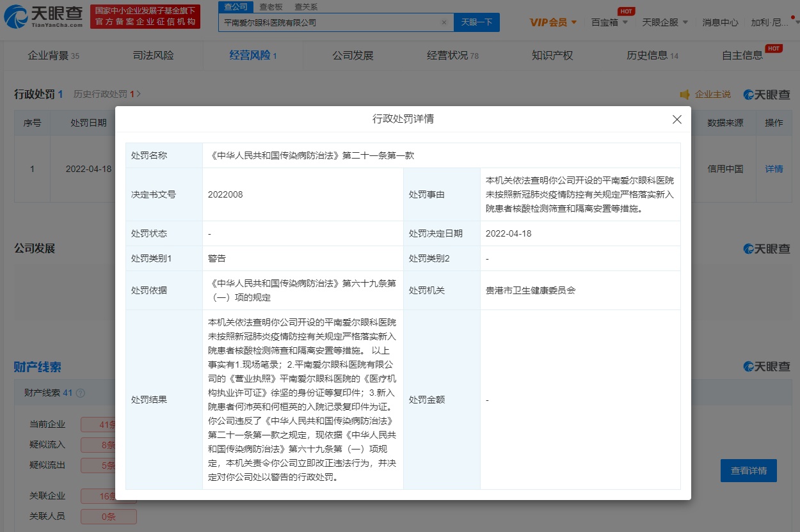
Task: Expand the VIP会员 dropdown
Action: pos(553,22)
